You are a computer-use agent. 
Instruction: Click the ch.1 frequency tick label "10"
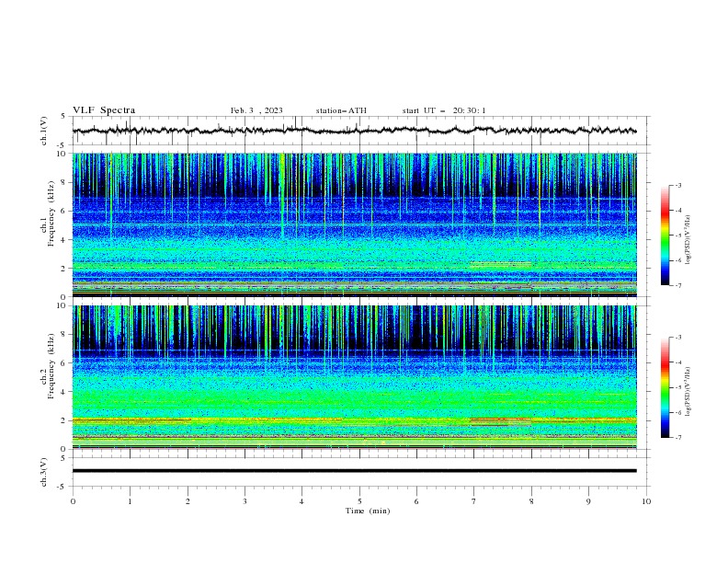pyautogui.click(x=62, y=154)
